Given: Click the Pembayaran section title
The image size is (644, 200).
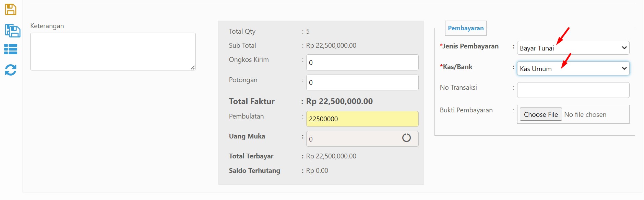Looking at the screenshot, I should tap(466, 28).
